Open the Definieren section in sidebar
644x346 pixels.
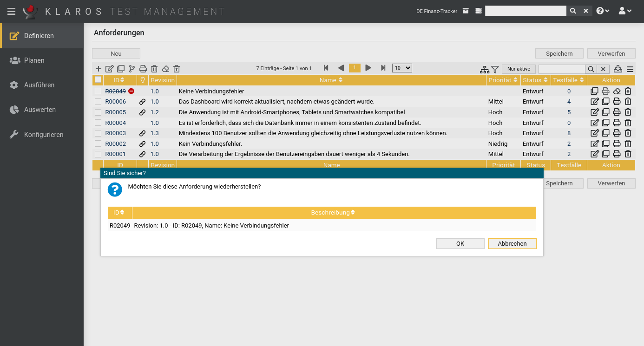click(x=42, y=36)
